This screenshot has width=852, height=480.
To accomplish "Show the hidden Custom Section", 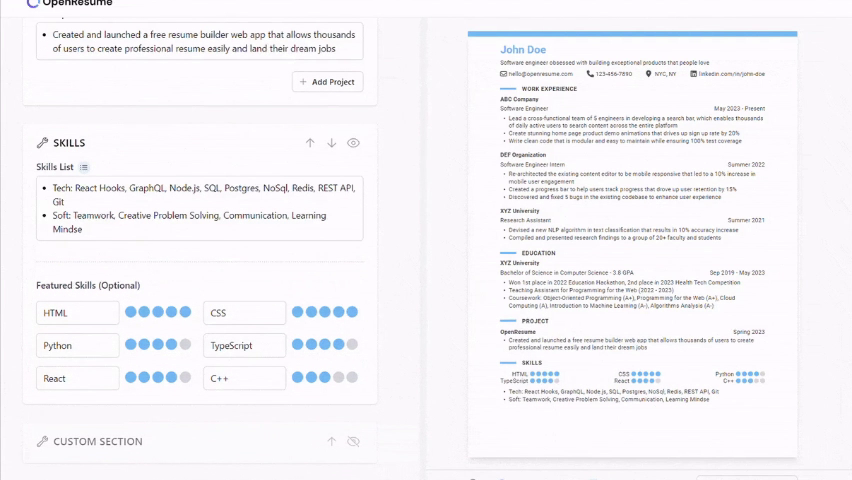I will 353,441.
